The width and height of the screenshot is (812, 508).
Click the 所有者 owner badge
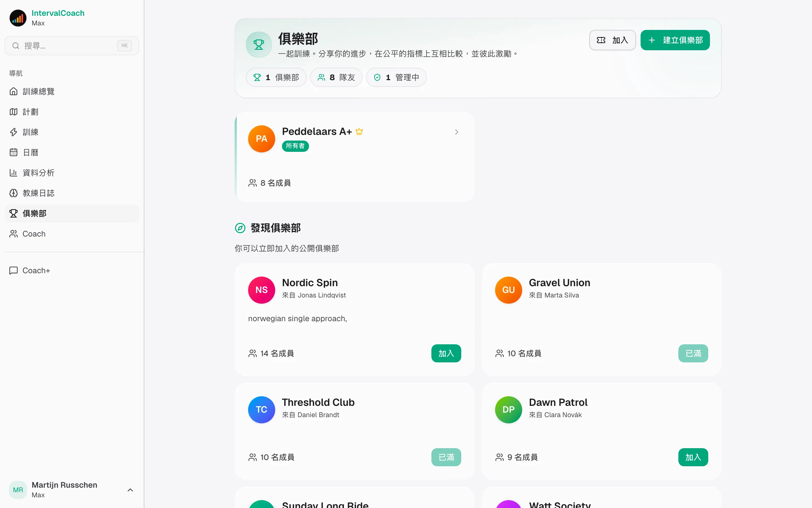[295, 146]
